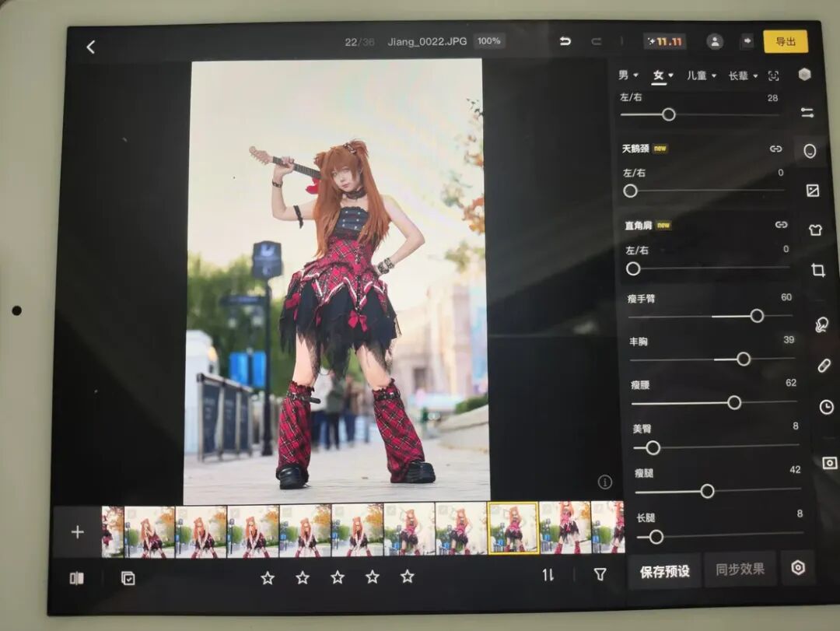Rate the photo with the fourth star
840x631 pixels.
coord(373,577)
